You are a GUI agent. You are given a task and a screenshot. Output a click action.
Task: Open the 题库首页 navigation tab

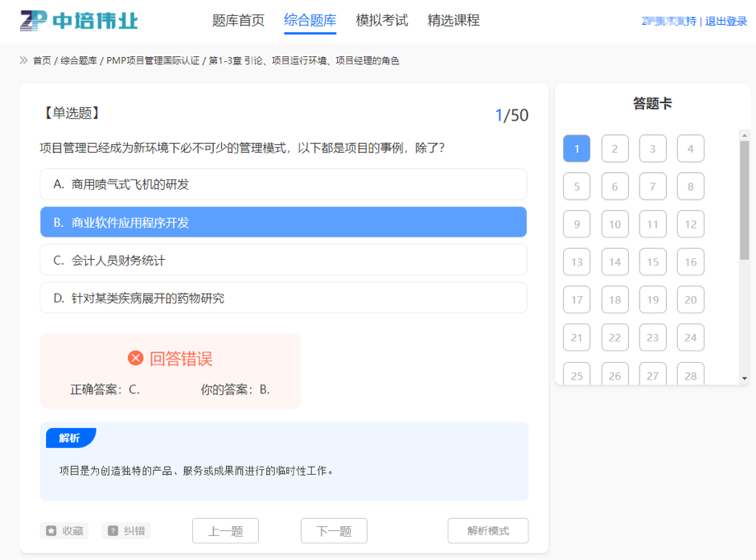[238, 21]
